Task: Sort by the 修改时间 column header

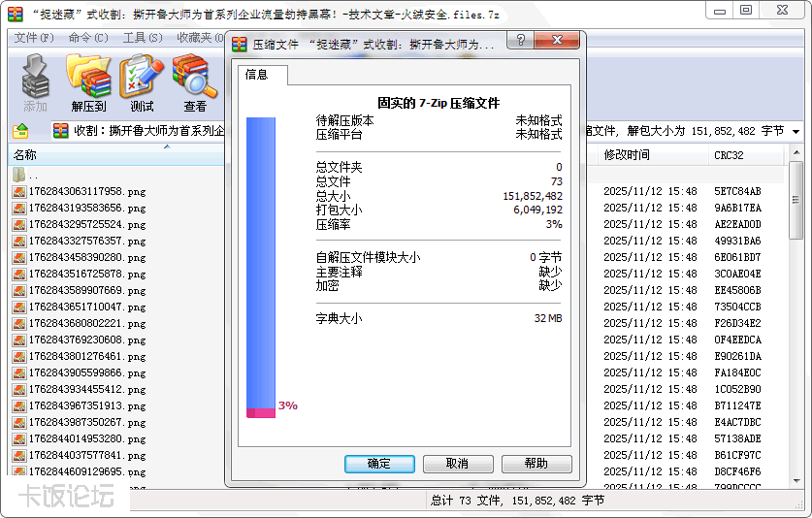Action: click(627, 155)
